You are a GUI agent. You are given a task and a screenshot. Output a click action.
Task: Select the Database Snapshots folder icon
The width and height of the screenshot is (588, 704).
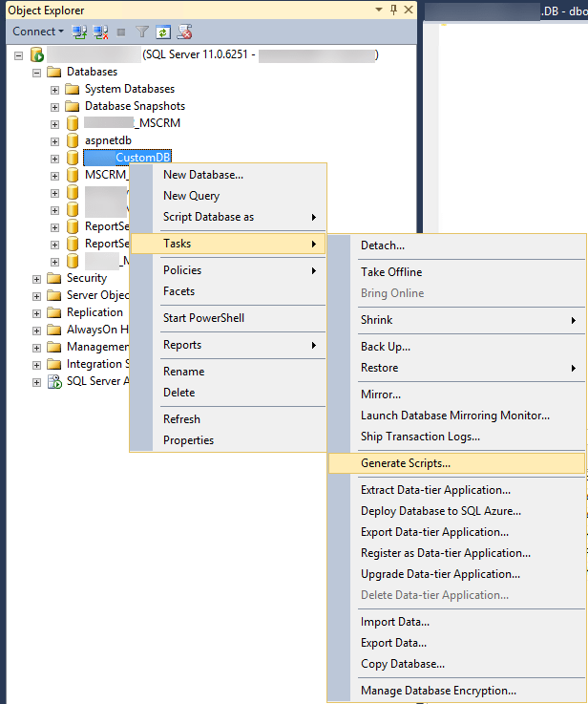[72, 106]
